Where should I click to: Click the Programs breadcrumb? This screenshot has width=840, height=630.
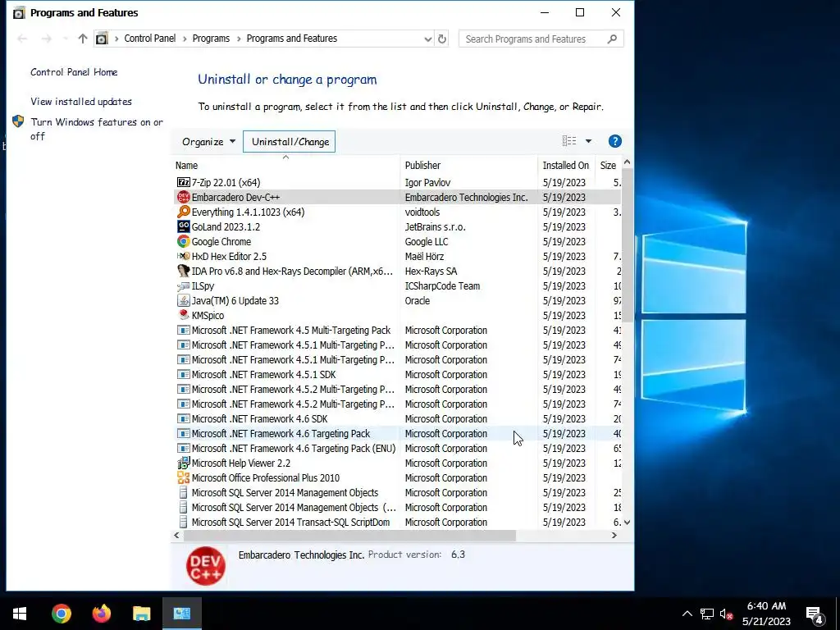tap(211, 39)
